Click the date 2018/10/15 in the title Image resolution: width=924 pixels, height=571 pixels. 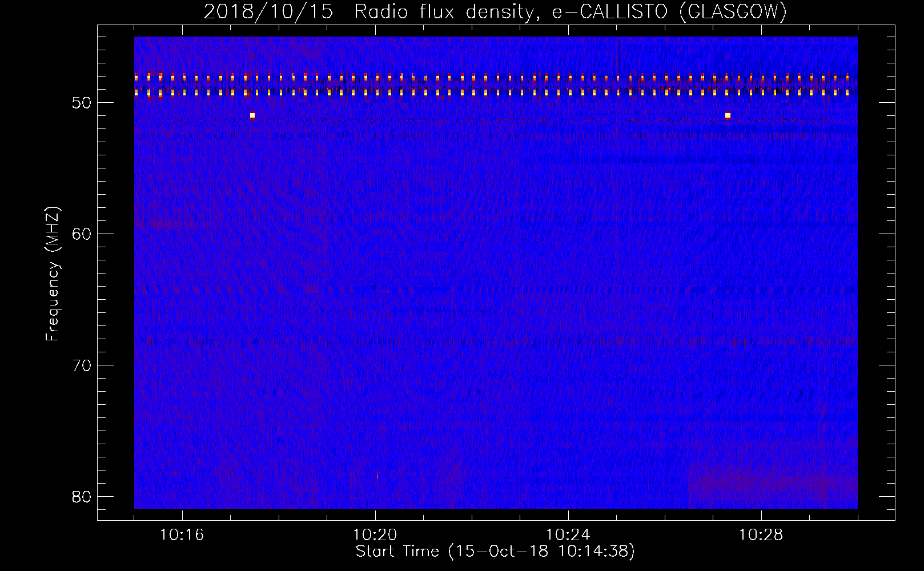[268, 12]
